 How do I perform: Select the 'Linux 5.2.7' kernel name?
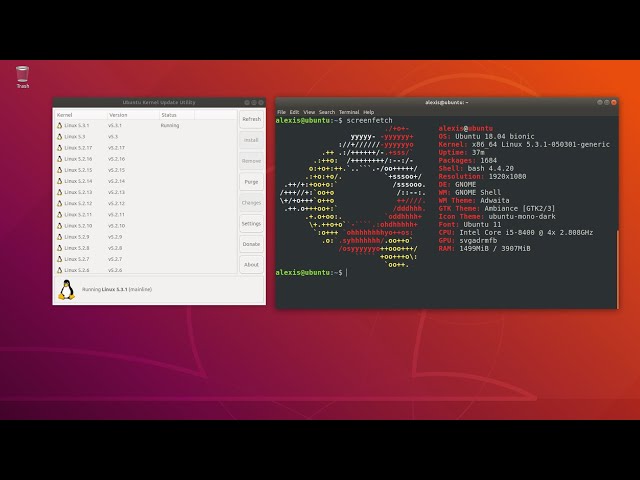(x=77, y=259)
